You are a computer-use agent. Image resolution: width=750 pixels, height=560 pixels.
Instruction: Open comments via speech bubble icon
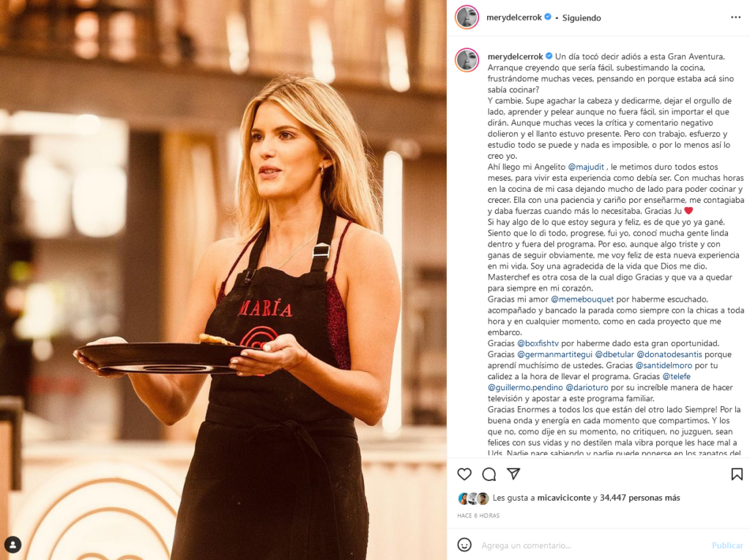489,474
